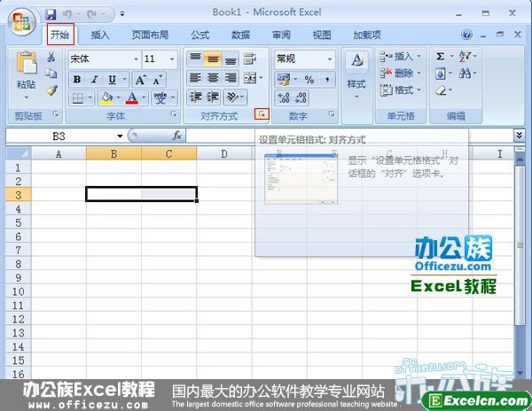
Task: Increase decimal places
Action: point(284,98)
